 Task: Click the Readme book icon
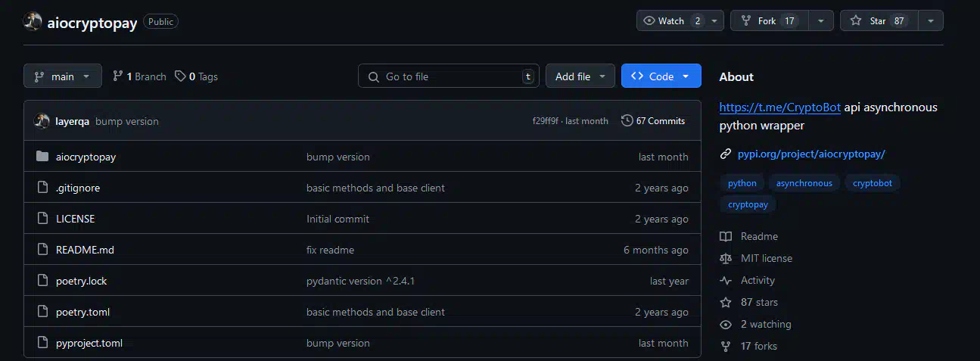726,236
